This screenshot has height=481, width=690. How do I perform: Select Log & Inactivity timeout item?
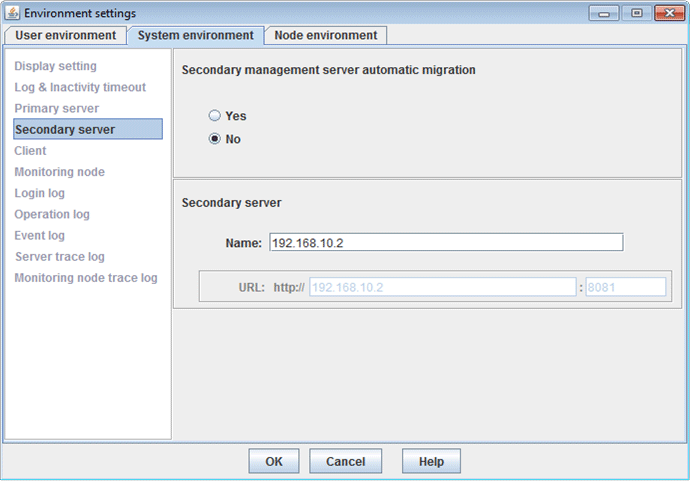click(x=80, y=87)
